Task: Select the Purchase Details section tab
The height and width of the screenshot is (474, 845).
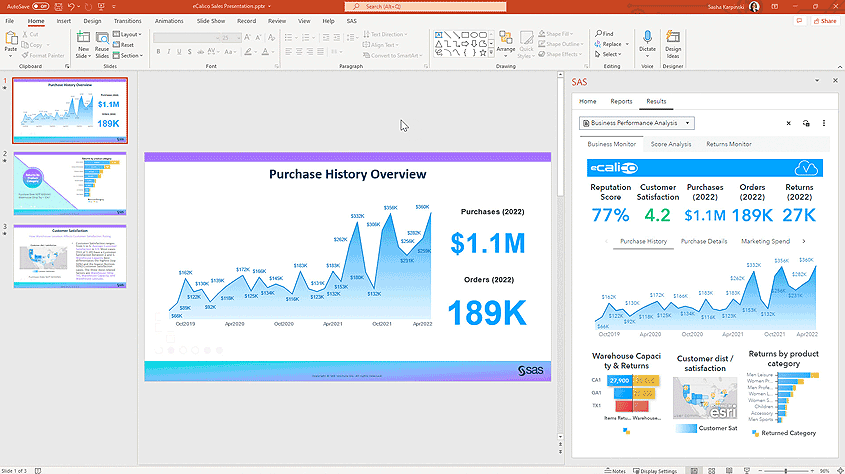Action: pos(704,241)
